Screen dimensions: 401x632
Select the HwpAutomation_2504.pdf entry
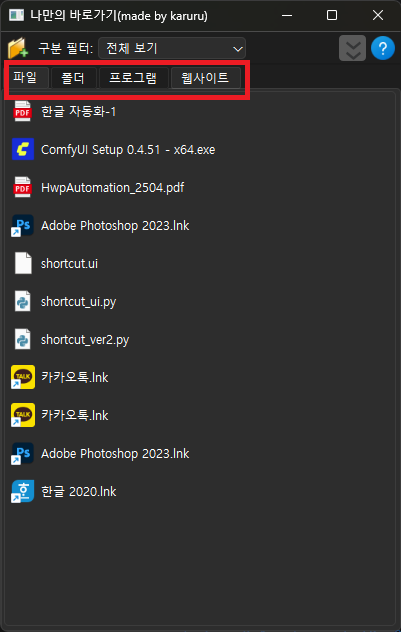tap(113, 188)
